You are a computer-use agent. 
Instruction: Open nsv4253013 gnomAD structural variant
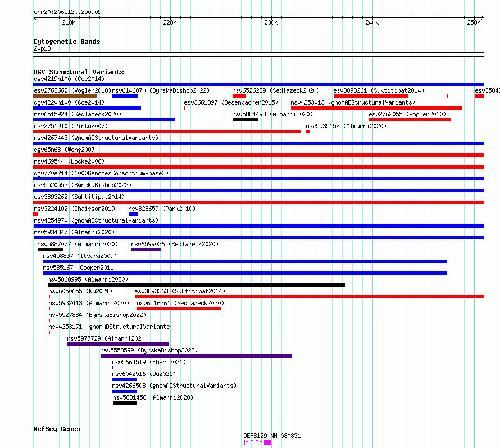click(353, 102)
